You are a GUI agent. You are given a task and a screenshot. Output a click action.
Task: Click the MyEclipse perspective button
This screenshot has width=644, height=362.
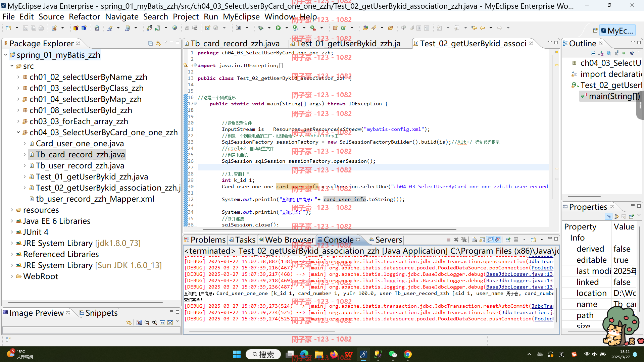point(617,31)
